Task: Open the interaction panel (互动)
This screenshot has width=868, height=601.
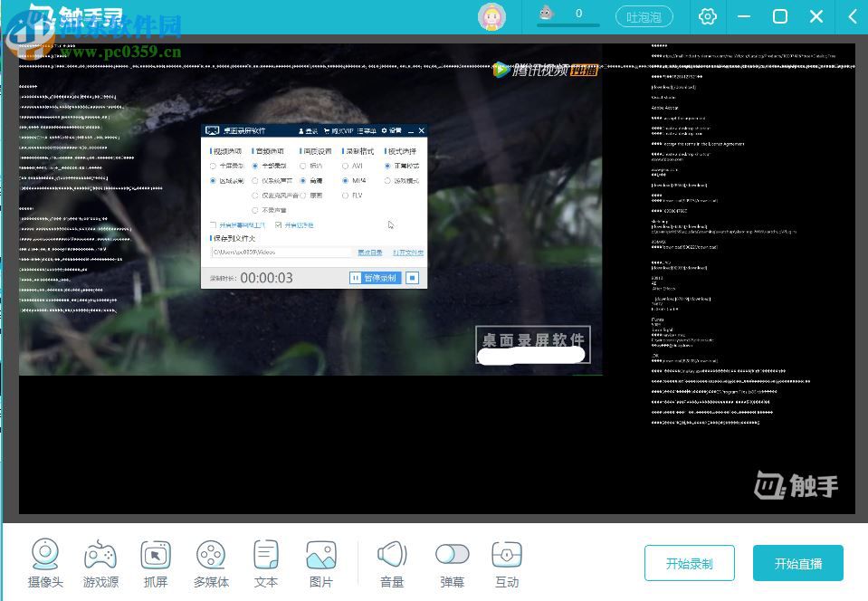Action: point(507,563)
